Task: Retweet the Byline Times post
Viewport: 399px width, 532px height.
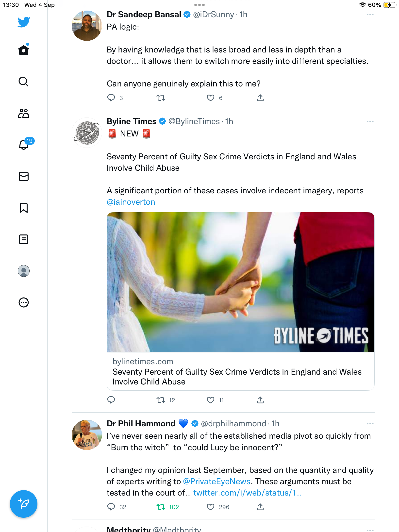Action: click(x=161, y=400)
